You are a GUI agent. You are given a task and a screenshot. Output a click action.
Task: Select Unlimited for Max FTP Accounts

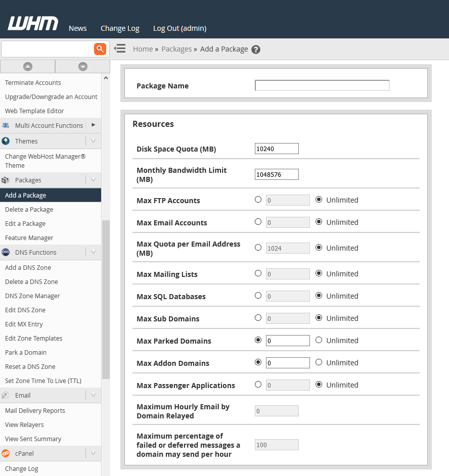319,199
